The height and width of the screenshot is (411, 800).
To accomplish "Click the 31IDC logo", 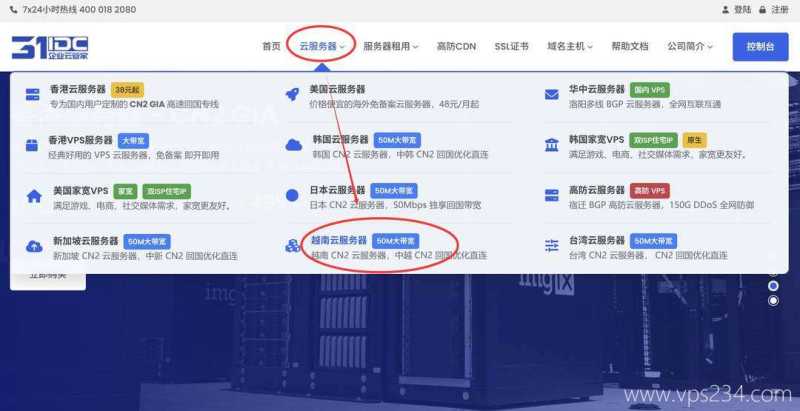I will pyautogui.click(x=50, y=47).
